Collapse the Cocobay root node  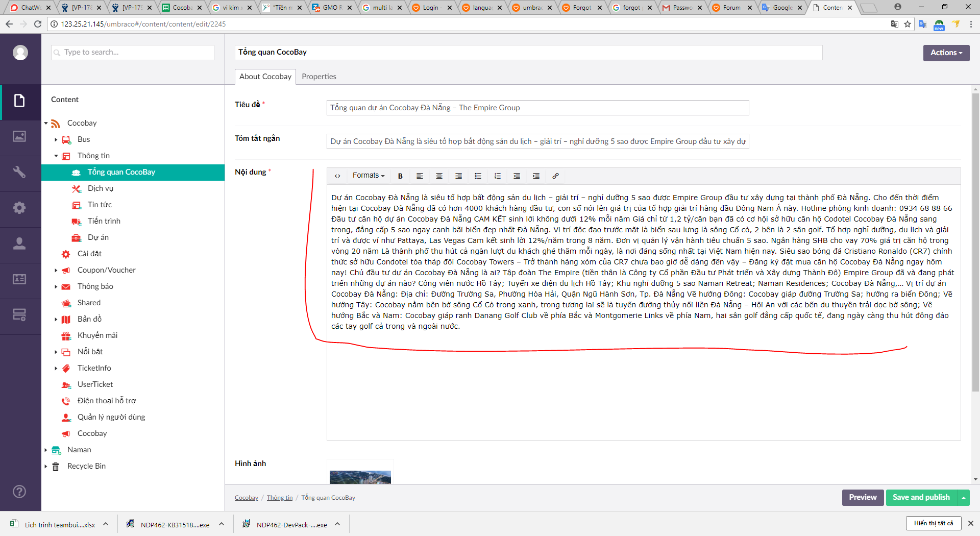[46, 123]
